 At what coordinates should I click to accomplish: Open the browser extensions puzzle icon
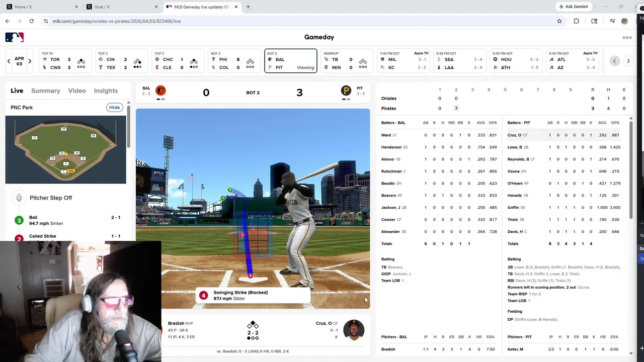[577, 21]
